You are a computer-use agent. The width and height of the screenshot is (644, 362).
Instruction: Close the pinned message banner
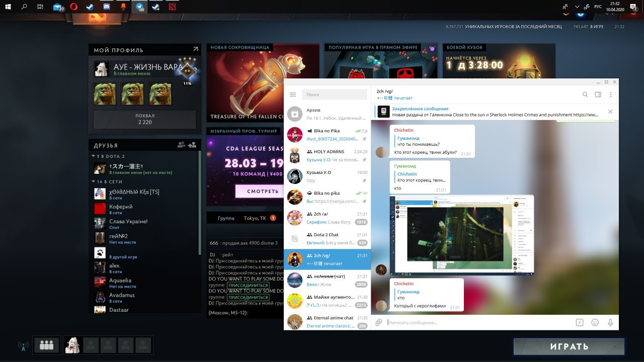(x=610, y=112)
